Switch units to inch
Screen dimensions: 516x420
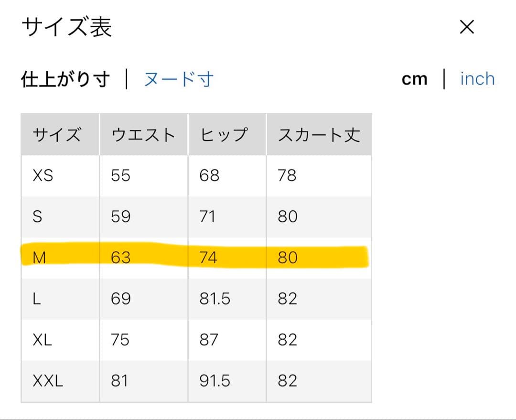tap(477, 79)
